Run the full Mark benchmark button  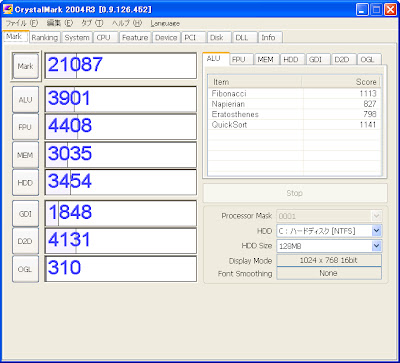[x=26, y=66]
